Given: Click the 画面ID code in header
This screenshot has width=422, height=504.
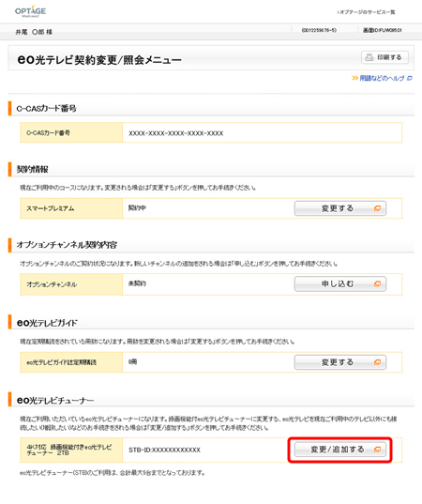Looking at the screenshot, I should tap(383, 30).
